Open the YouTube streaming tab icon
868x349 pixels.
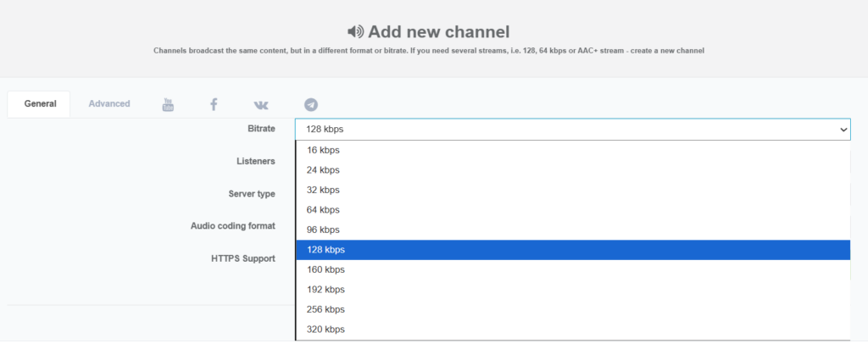[168, 104]
